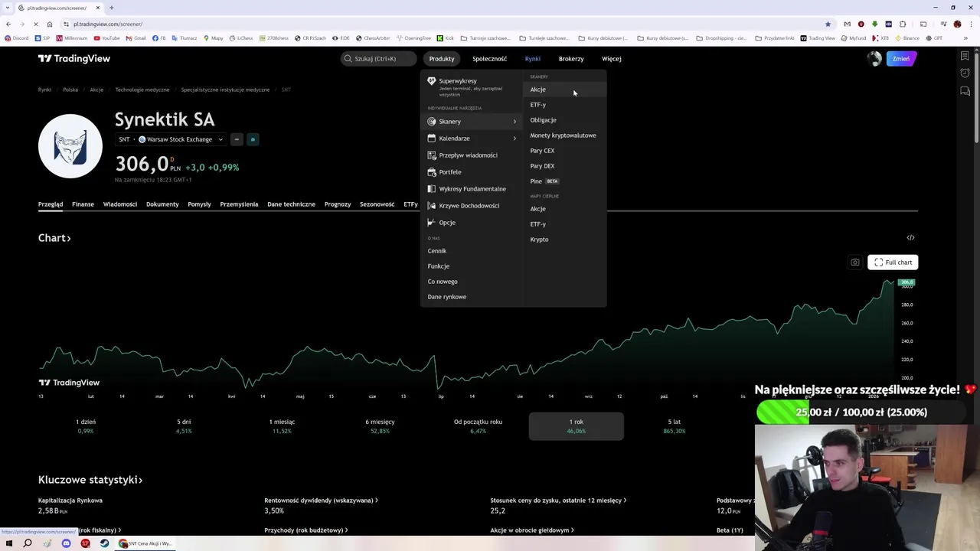The image size is (980, 551).
Task: Take a chart snapshot with camera icon
Action: (x=855, y=262)
